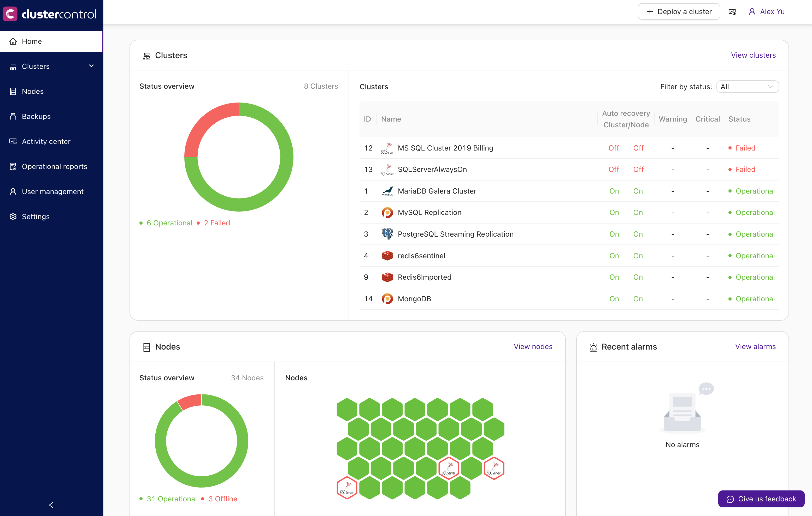812x516 pixels.
Task: Open the Alex Yu user menu
Action: [x=767, y=12]
